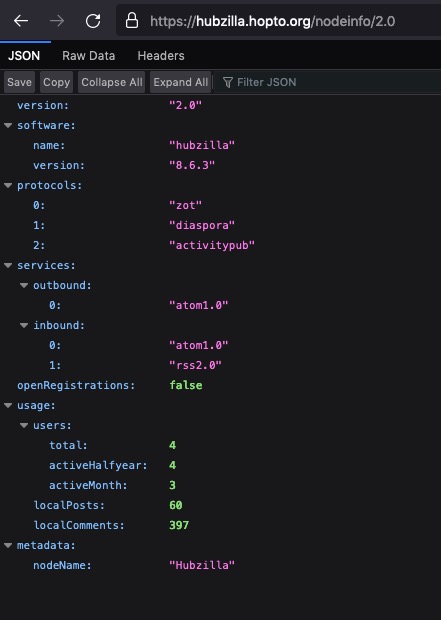Focus the Filter JSON input field
441x620 pixels.
click(x=328, y=82)
